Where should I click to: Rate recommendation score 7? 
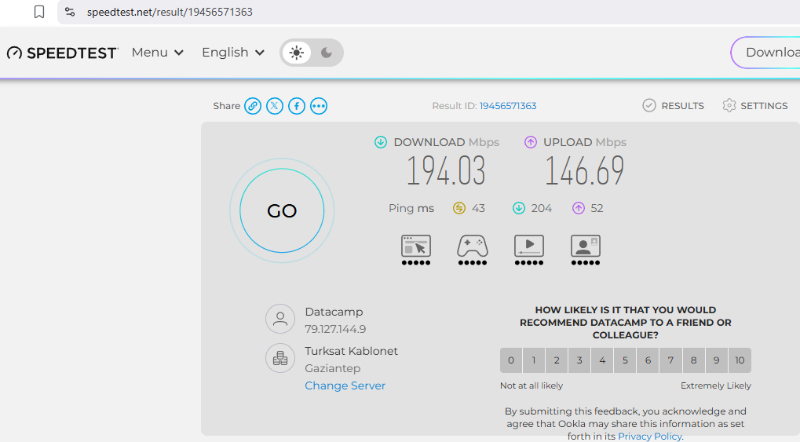tap(671, 360)
